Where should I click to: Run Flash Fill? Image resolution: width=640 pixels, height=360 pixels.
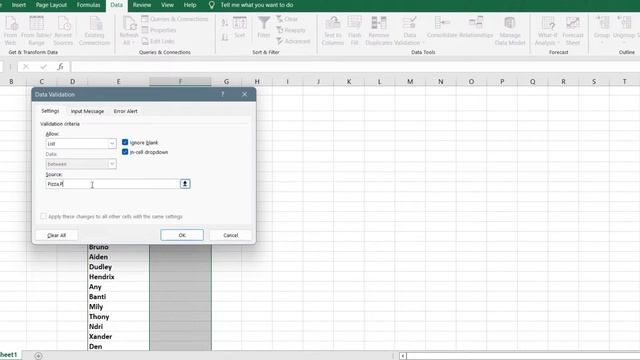(354, 31)
